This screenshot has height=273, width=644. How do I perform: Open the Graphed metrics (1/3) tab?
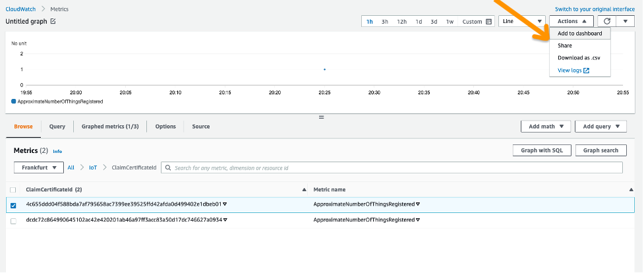110,127
